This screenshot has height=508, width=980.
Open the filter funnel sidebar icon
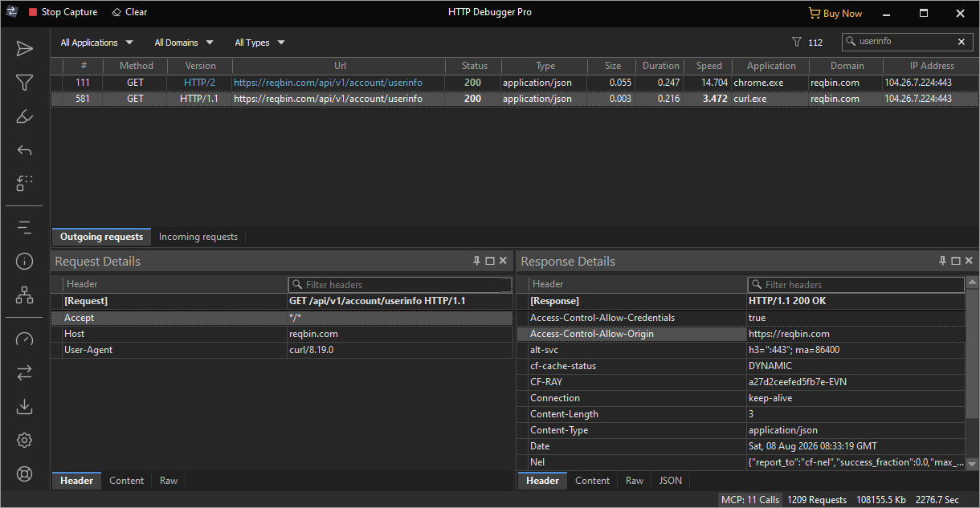25,83
